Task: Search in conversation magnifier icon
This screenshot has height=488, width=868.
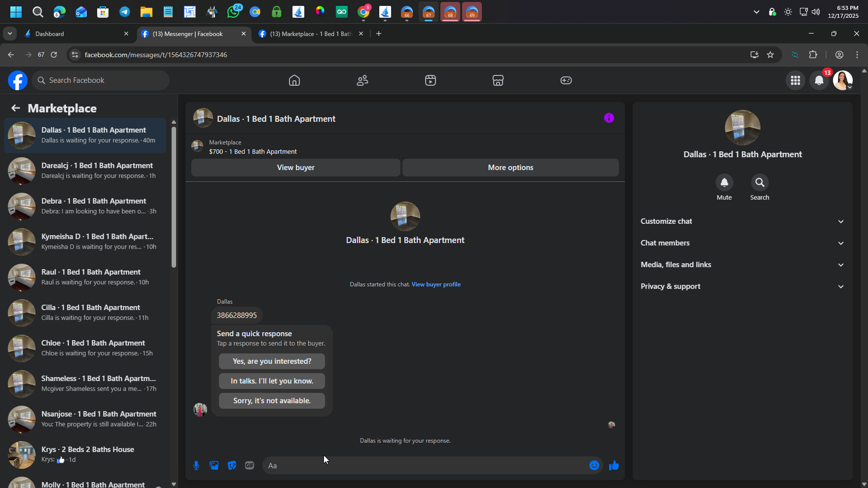Action: tap(760, 182)
